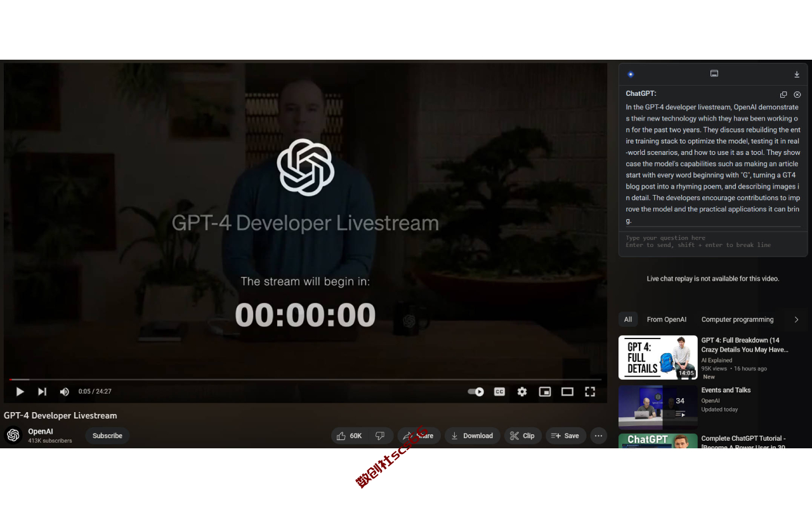Create a clip of the video
Image resolution: width=812 pixels, height=508 pixels.
pos(523,436)
